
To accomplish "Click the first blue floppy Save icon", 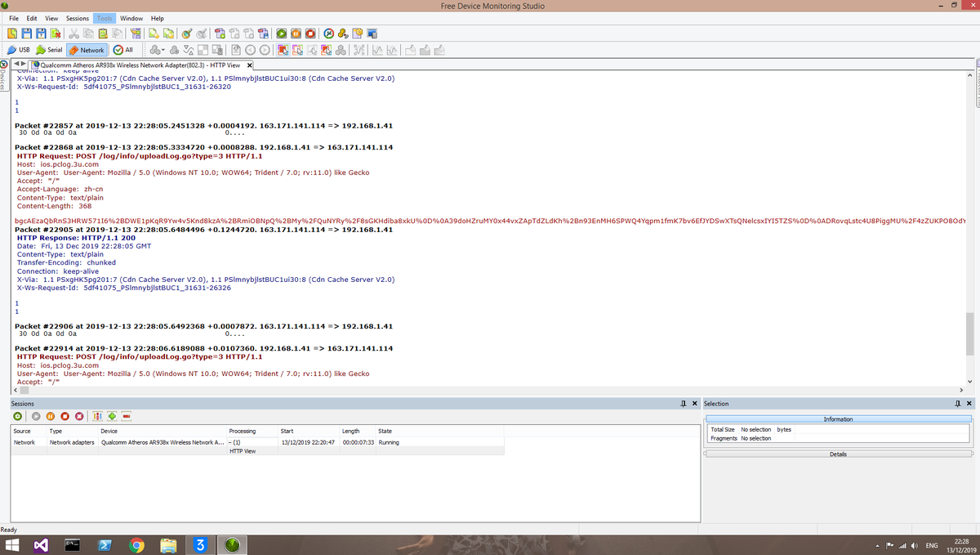I will [27, 34].
